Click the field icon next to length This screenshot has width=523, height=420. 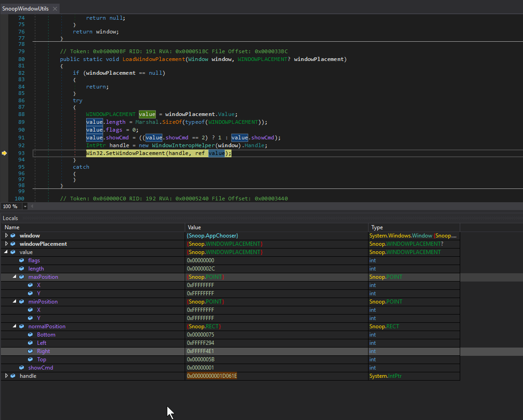point(22,268)
